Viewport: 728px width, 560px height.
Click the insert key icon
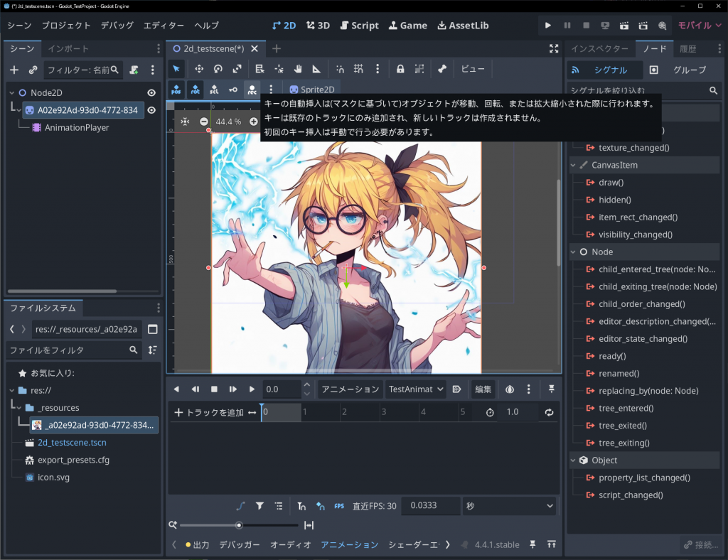click(232, 90)
